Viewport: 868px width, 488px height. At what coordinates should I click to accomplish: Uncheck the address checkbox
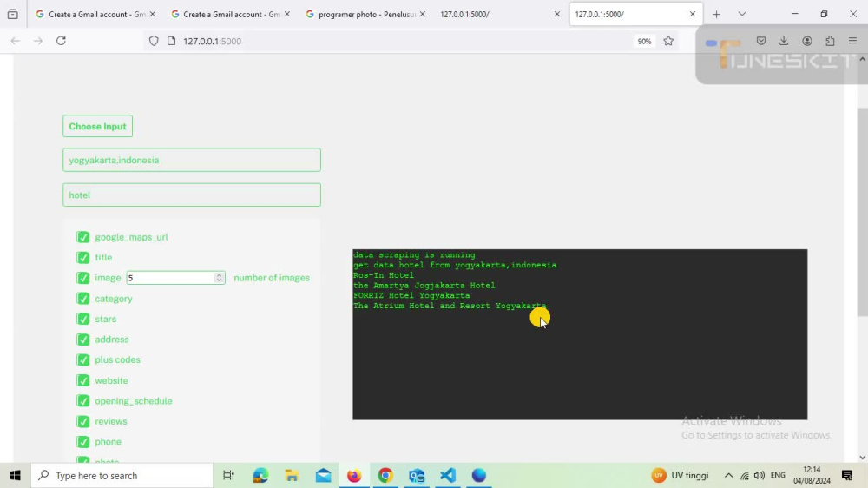tap(83, 340)
